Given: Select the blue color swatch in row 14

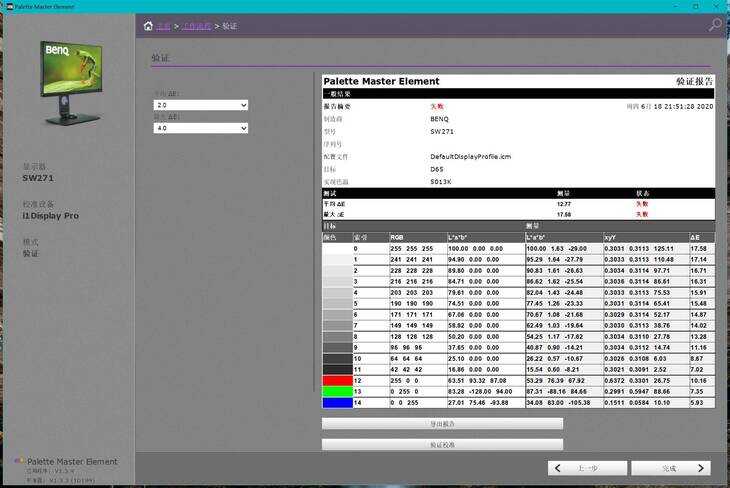Looking at the screenshot, I should point(338,403).
